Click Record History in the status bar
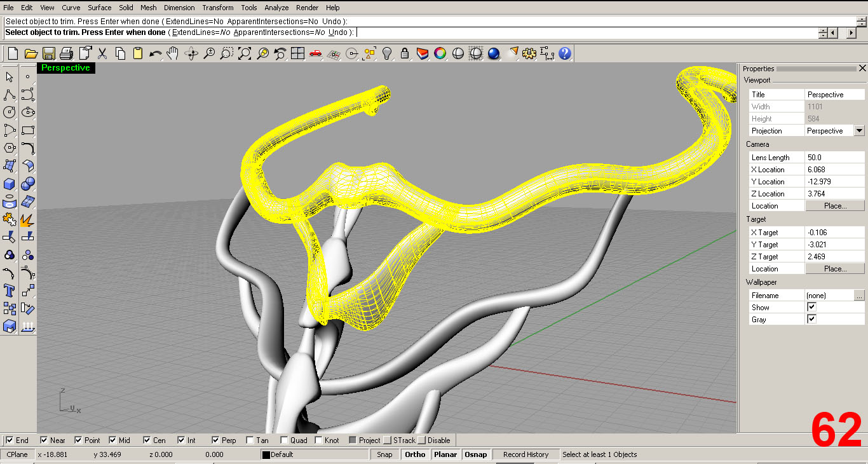This screenshot has height=464, width=868. click(526, 454)
